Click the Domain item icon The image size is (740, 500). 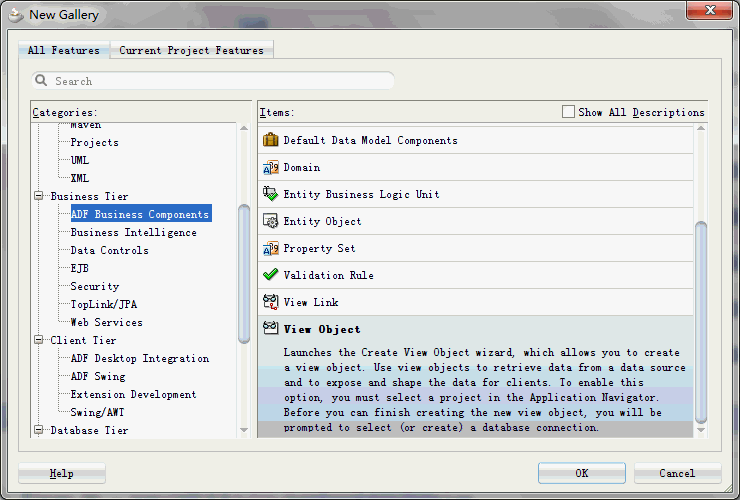(x=270, y=167)
